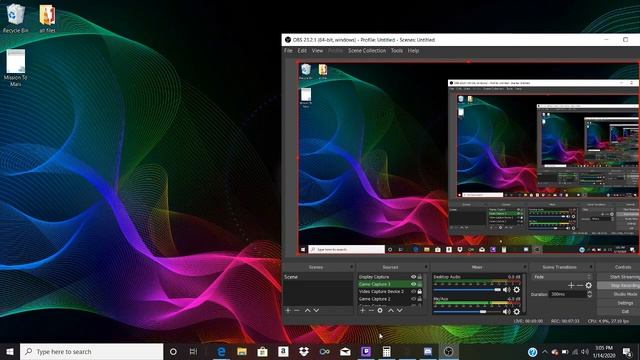Toggle lock on Display Capture source
The width and height of the screenshot is (640, 360).
(420, 277)
